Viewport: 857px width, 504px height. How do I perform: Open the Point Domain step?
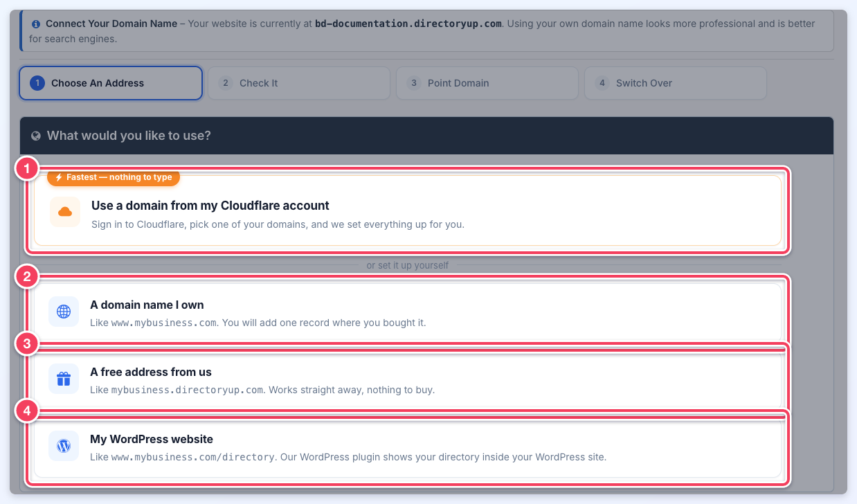click(487, 83)
